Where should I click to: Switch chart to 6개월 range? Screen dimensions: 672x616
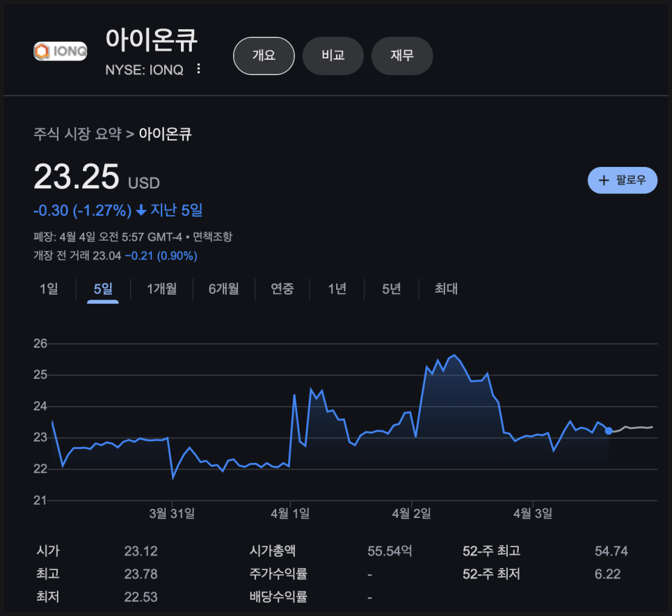(x=223, y=289)
